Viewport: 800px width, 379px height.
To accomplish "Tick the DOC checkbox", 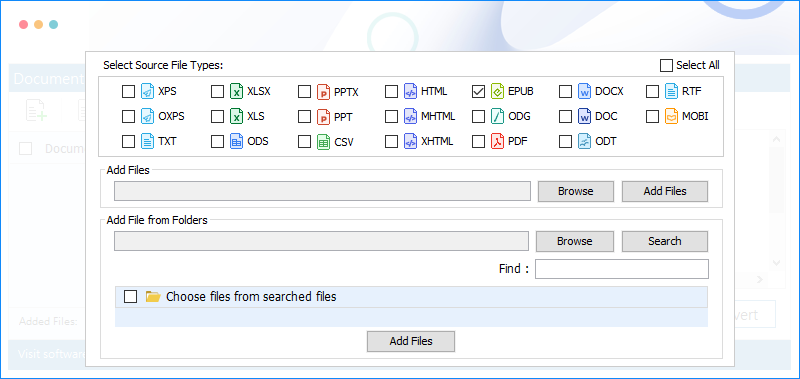I will pos(565,116).
